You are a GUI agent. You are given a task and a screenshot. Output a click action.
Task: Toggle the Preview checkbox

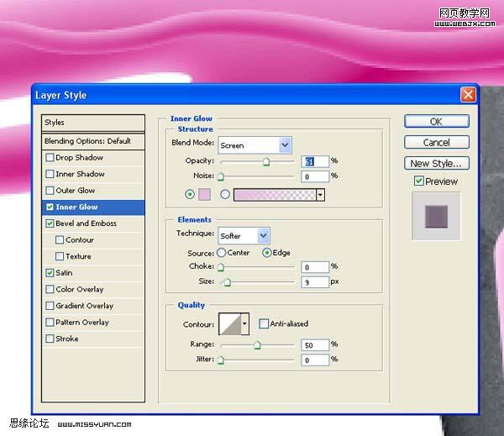(x=418, y=181)
